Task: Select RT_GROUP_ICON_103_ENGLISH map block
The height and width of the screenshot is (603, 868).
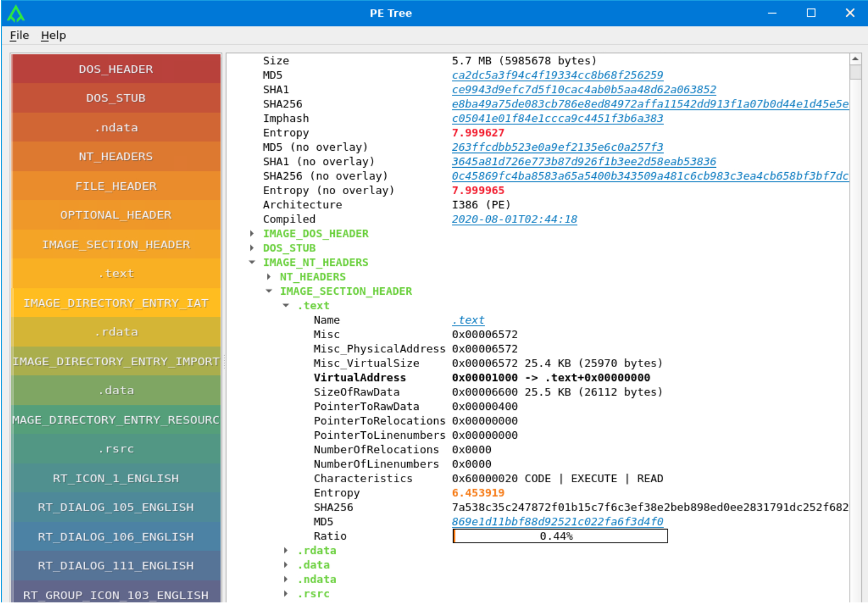Action: tap(116, 592)
